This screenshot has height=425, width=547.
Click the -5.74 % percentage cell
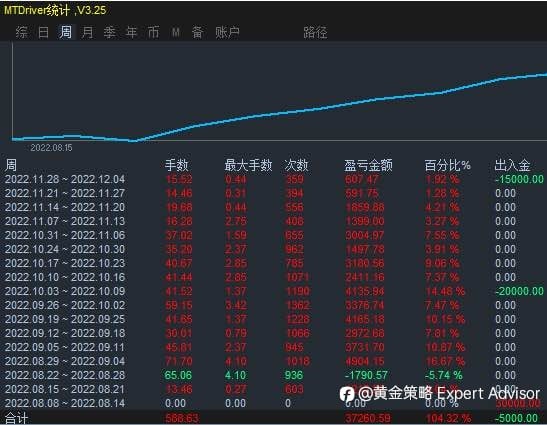(x=444, y=375)
